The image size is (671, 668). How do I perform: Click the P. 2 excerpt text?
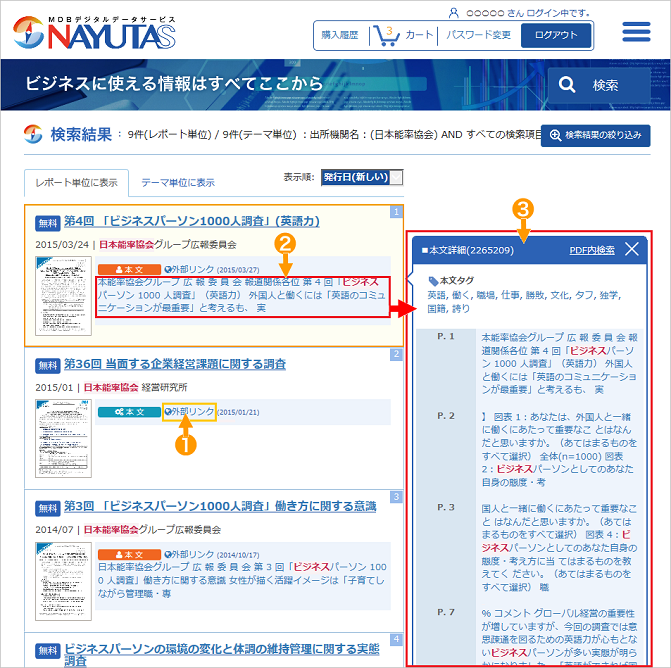[559, 449]
